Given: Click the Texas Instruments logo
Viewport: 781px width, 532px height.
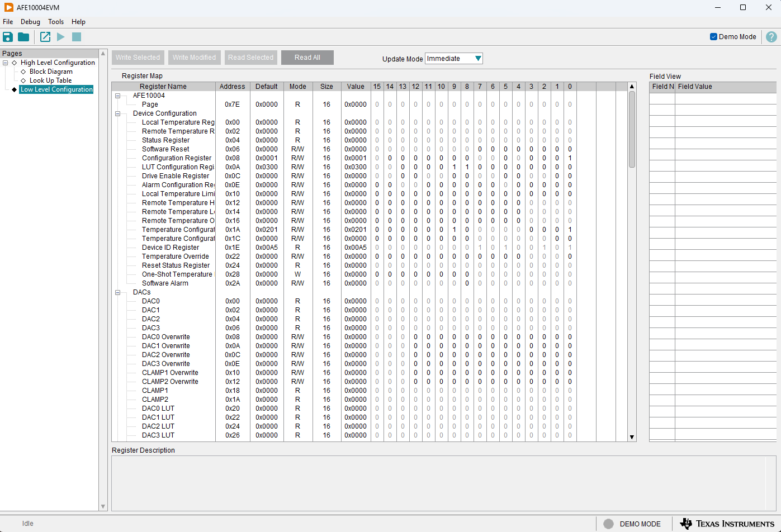Looking at the screenshot, I should coord(727,524).
